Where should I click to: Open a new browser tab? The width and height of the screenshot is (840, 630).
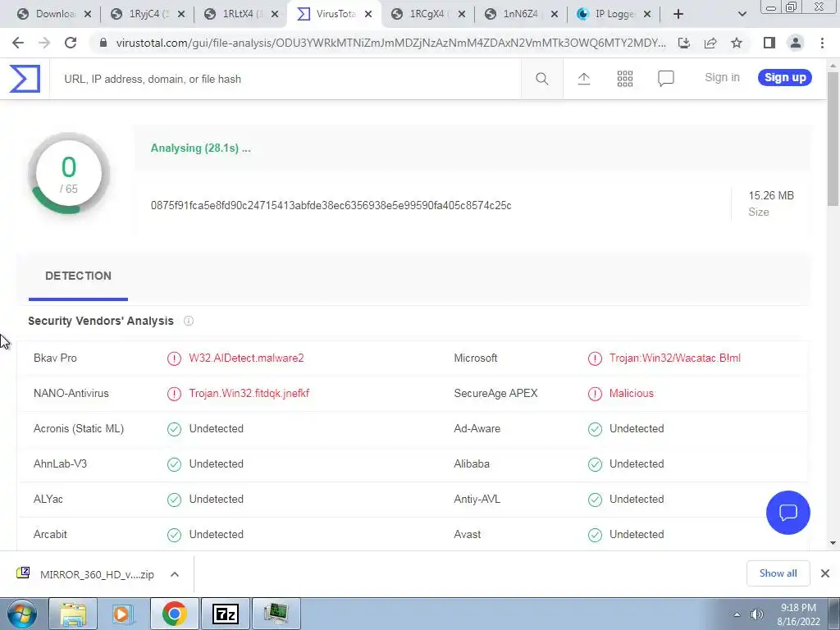678,14
